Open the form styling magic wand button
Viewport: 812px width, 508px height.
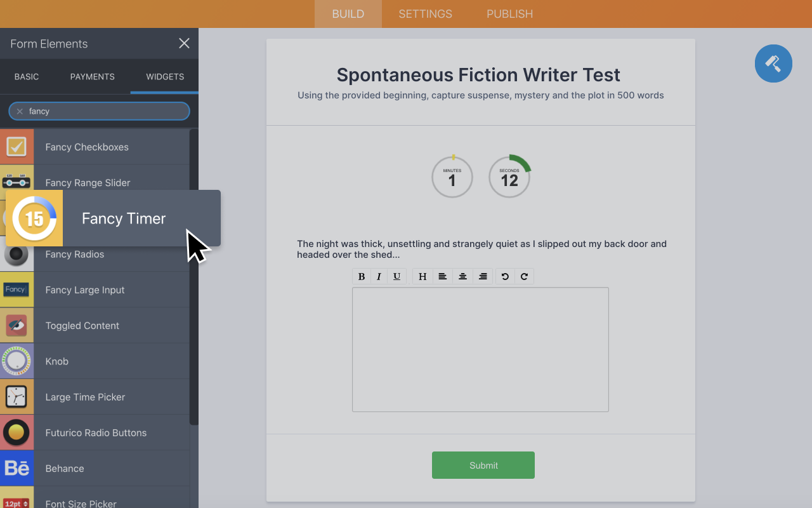coord(773,63)
